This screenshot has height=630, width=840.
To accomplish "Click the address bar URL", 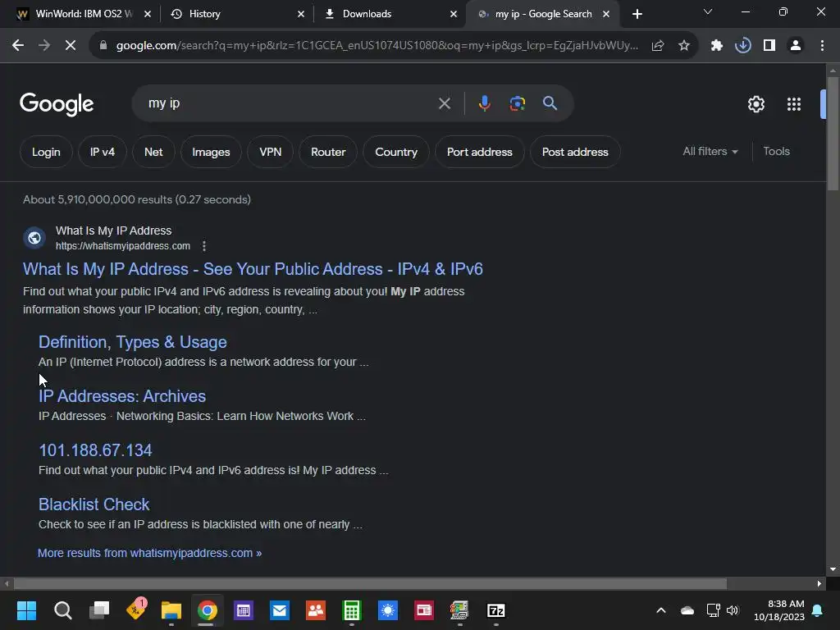I will point(377,46).
